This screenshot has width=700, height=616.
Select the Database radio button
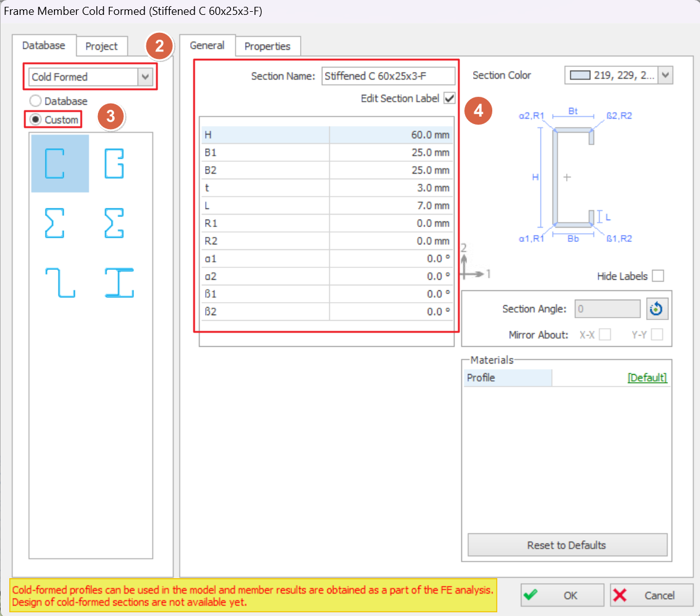click(x=37, y=101)
